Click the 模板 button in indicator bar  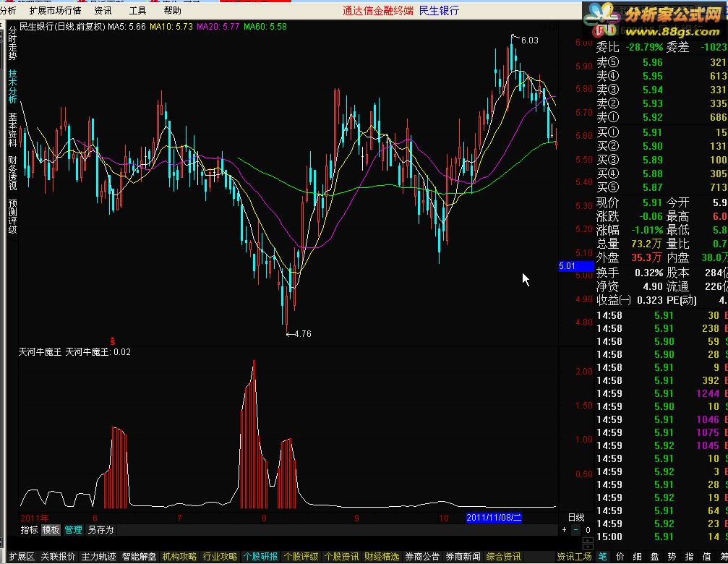pos(51,529)
